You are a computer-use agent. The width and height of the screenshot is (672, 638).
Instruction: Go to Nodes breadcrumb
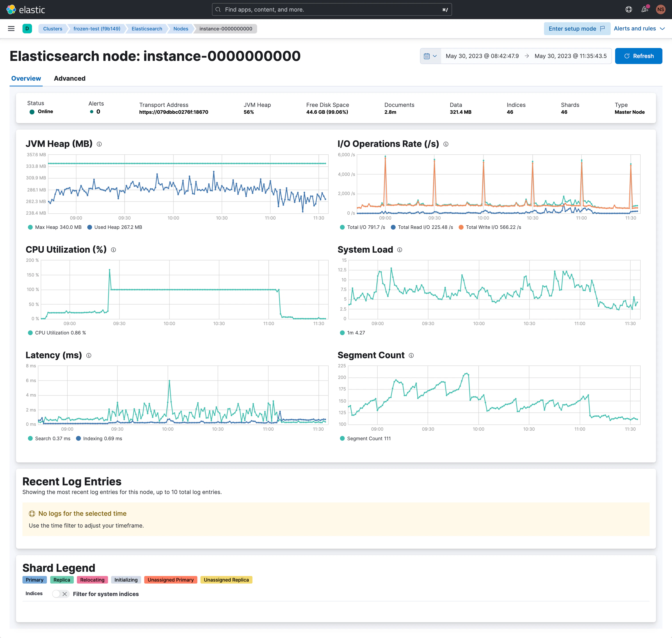181,29
